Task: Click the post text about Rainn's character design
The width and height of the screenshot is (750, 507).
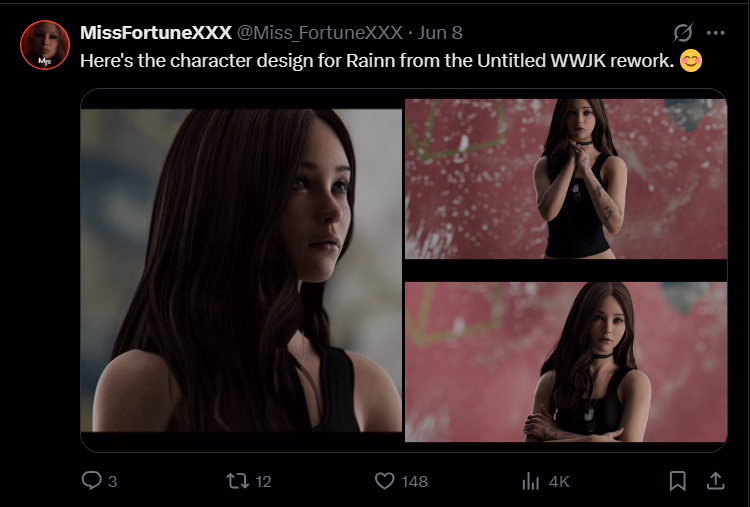Action: click(x=377, y=60)
